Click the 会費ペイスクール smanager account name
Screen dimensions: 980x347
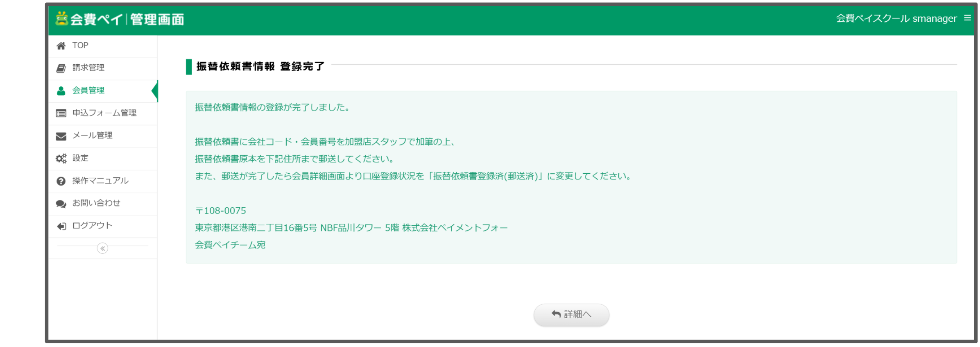[x=896, y=18]
